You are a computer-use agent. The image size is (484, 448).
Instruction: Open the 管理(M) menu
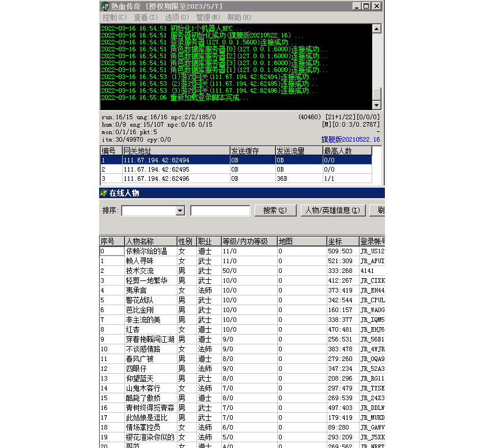(x=207, y=17)
